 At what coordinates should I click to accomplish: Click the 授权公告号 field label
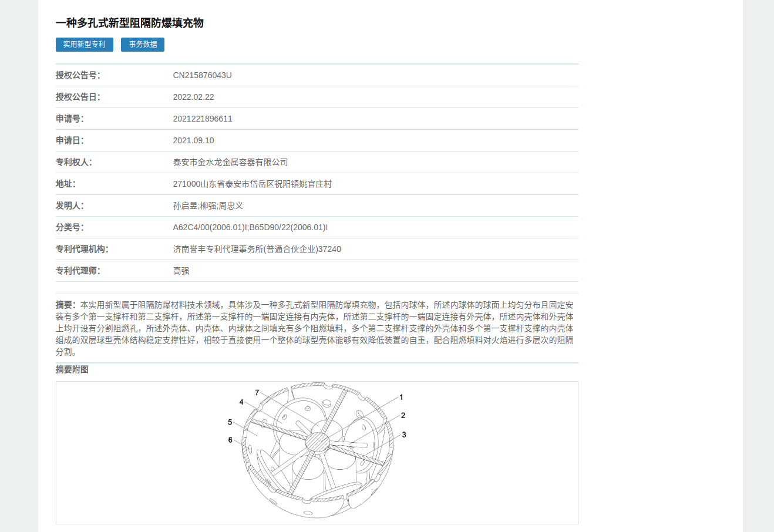coord(78,75)
